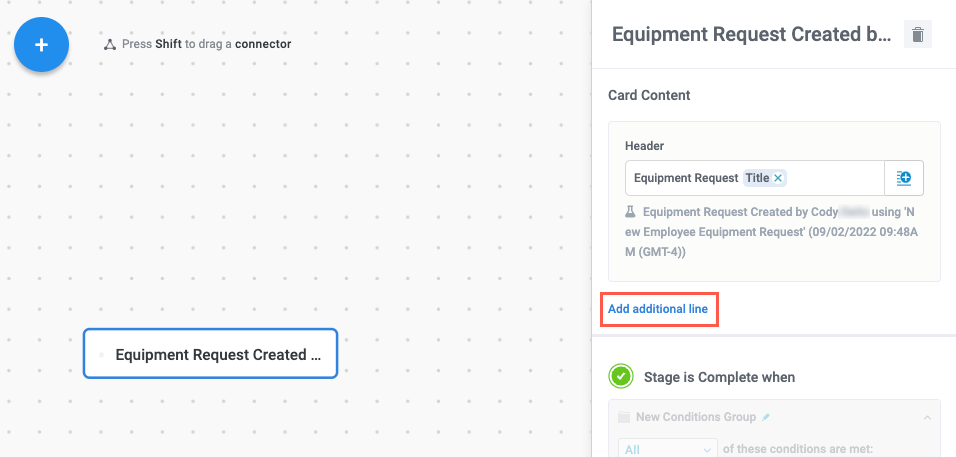This screenshot has height=457, width=956.
Task: Click the Card Content section heading
Action: [649, 95]
